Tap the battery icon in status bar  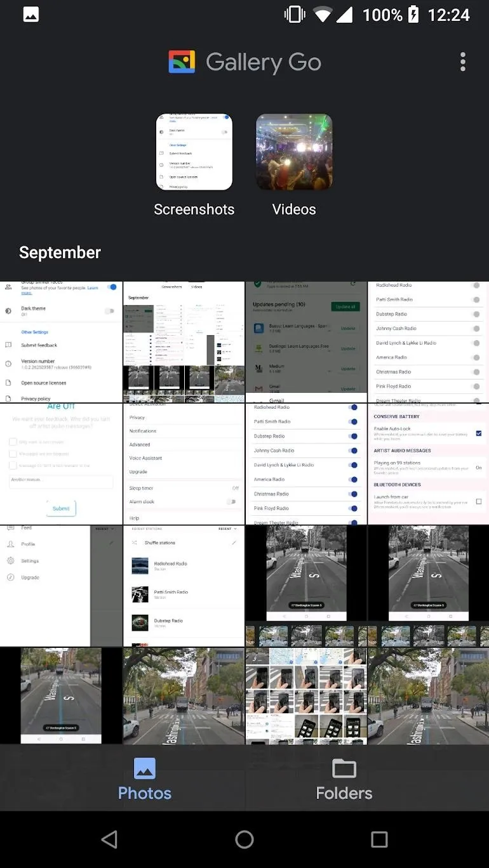coord(413,15)
